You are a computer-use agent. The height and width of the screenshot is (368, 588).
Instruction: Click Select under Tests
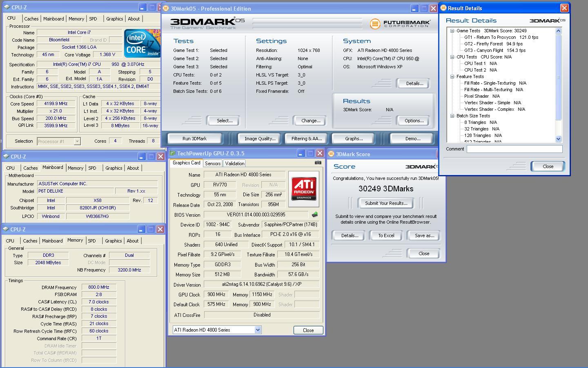pos(224,121)
